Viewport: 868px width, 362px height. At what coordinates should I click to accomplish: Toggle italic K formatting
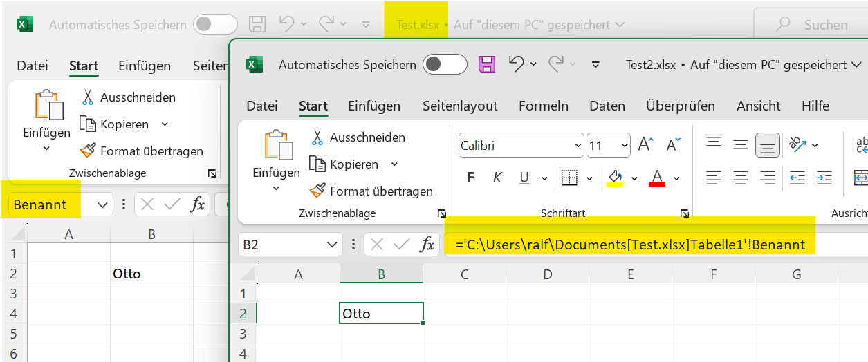(497, 178)
